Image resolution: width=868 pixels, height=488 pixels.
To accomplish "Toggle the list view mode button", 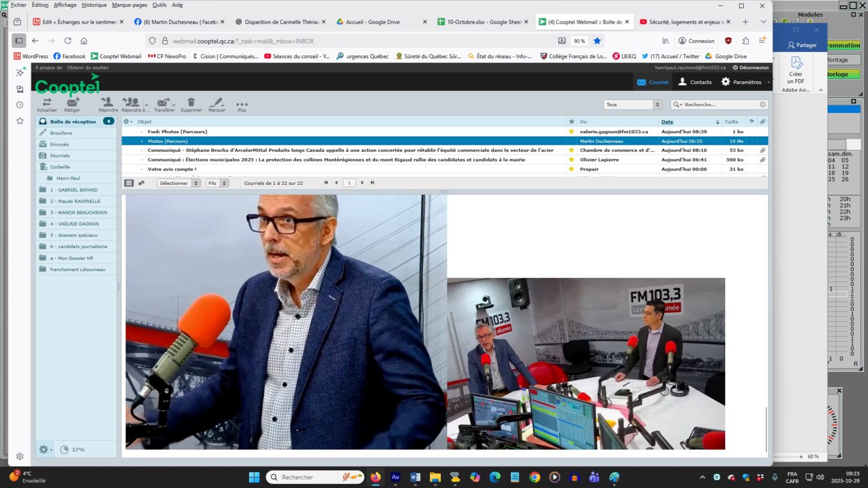I will 129,183.
